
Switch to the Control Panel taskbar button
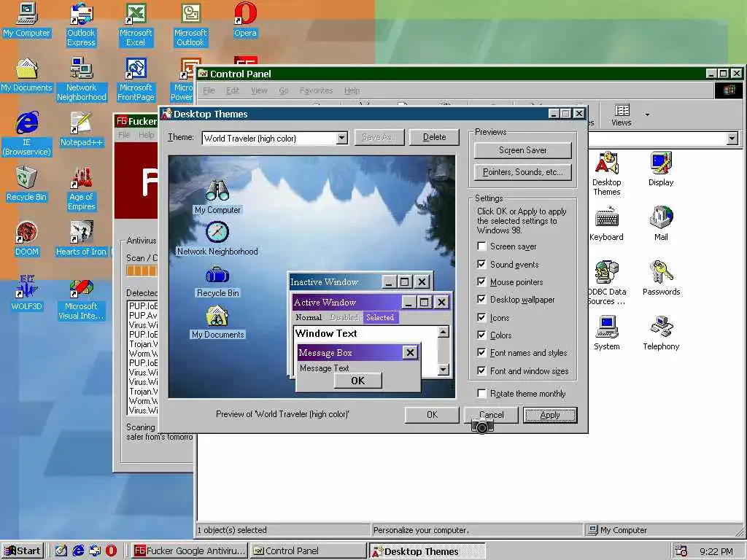coord(309,551)
